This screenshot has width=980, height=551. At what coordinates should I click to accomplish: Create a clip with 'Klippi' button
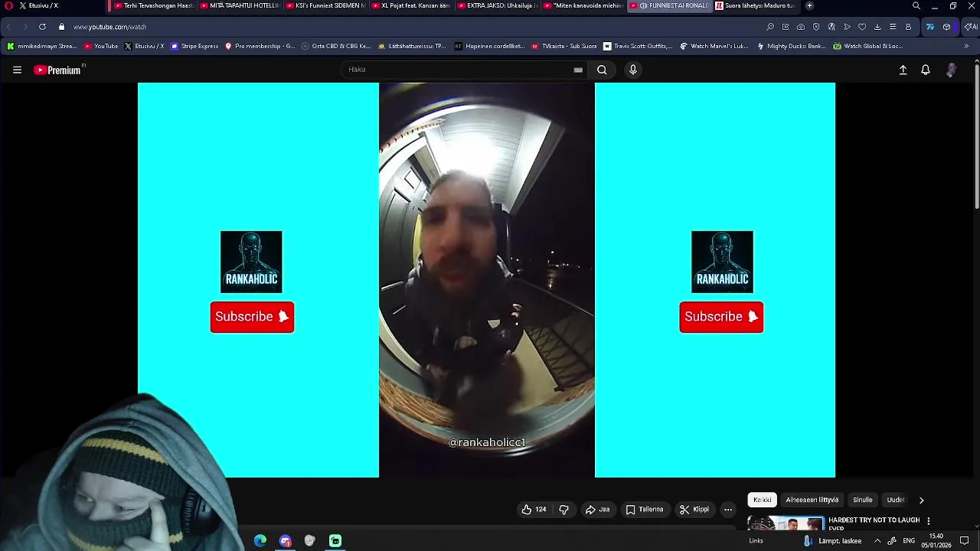point(694,510)
